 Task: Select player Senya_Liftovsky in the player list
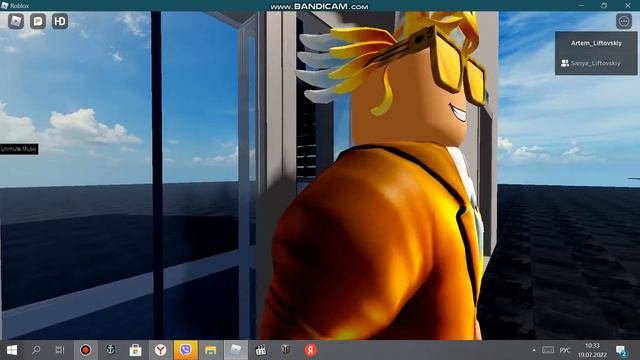point(596,63)
